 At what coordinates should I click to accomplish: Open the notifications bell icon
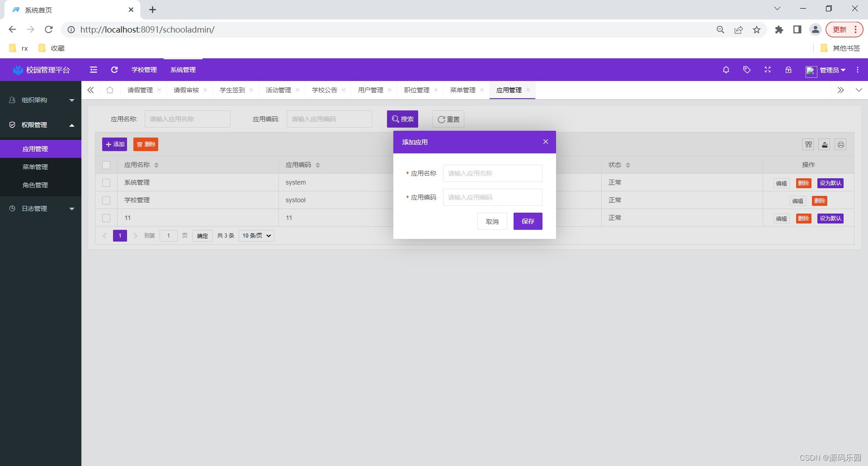pyautogui.click(x=726, y=70)
